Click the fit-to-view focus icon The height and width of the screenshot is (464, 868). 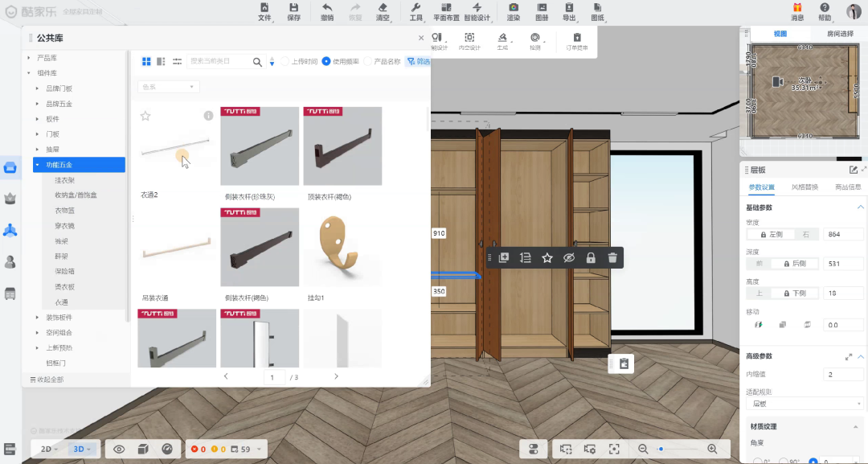[614, 449]
